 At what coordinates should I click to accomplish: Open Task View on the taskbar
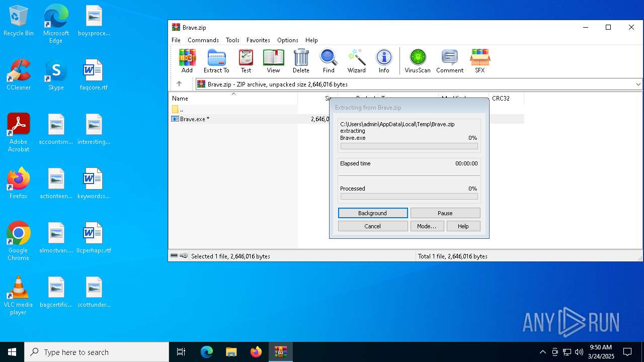(x=181, y=352)
